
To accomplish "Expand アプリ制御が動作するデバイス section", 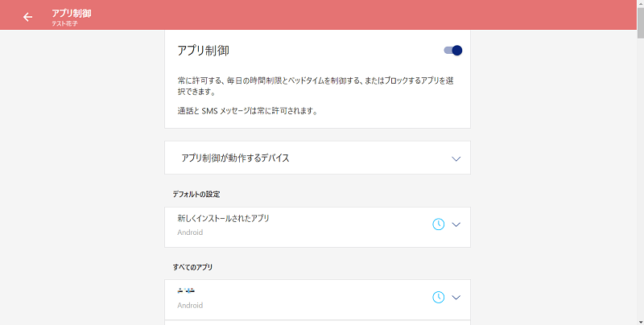I will (317, 158).
